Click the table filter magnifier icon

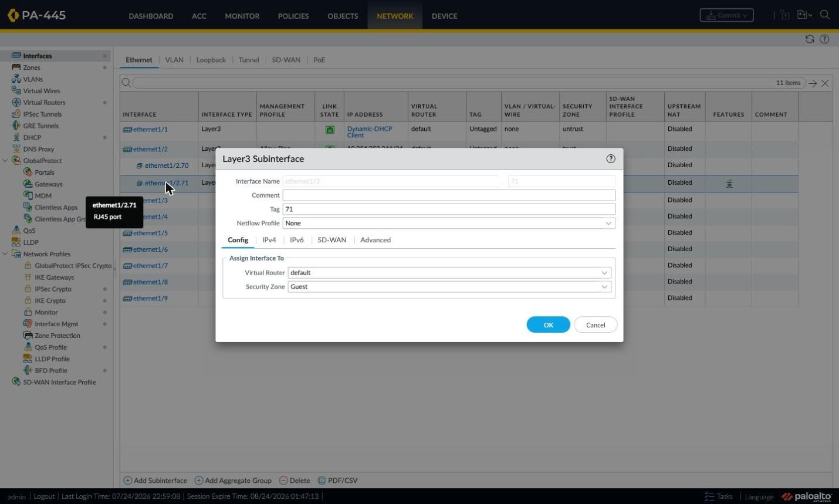(x=126, y=83)
